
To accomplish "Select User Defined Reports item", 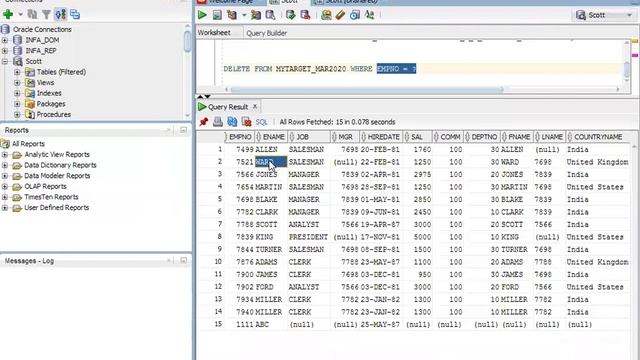I will click(56, 208).
